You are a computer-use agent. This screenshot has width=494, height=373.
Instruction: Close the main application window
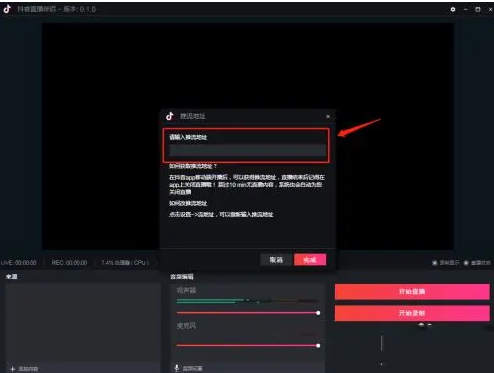[x=491, y=9]
